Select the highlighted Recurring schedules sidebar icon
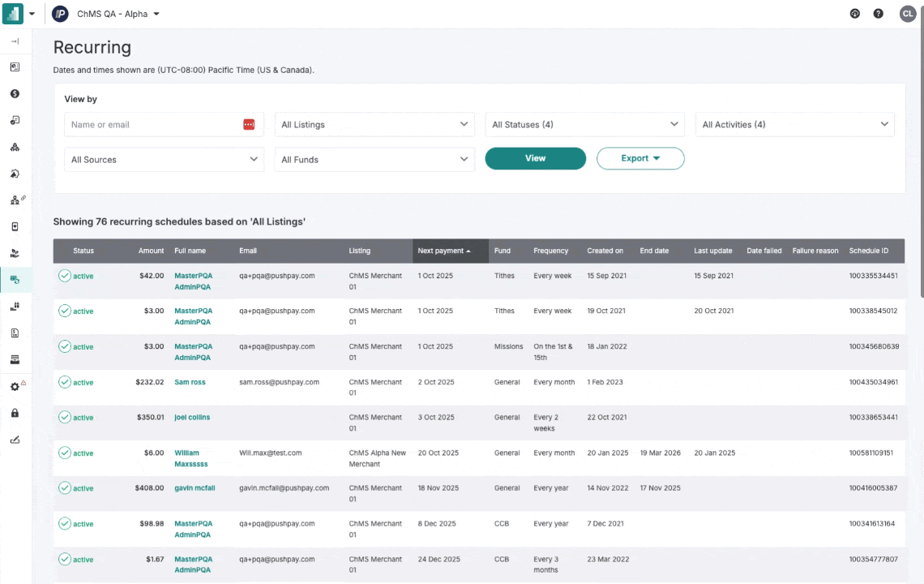 15,279
